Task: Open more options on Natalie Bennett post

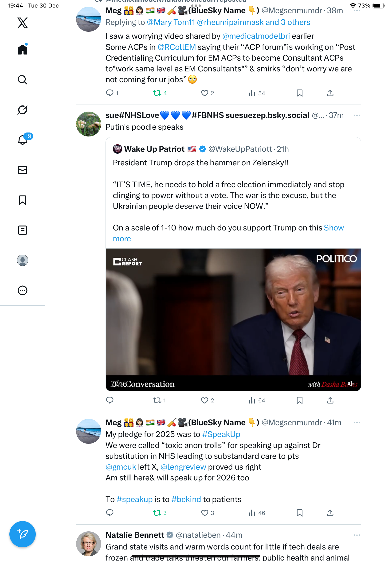Action: point(357,535)
